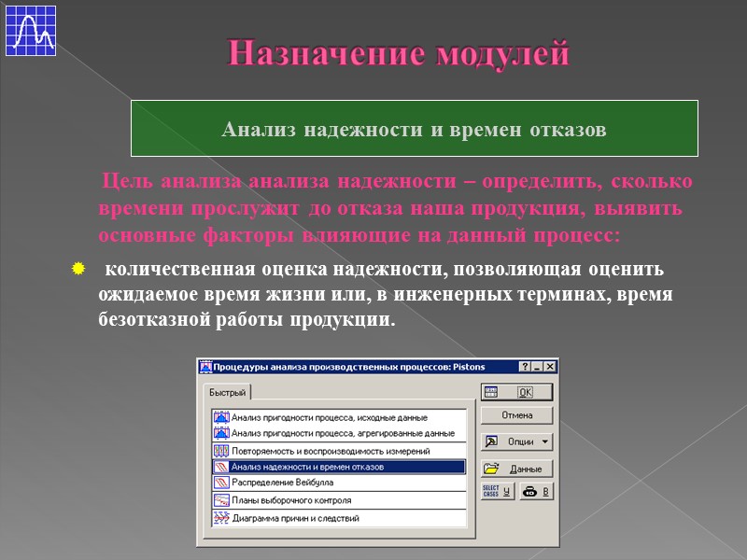
Task: Click the Отмена button
Action: point(517,415)
